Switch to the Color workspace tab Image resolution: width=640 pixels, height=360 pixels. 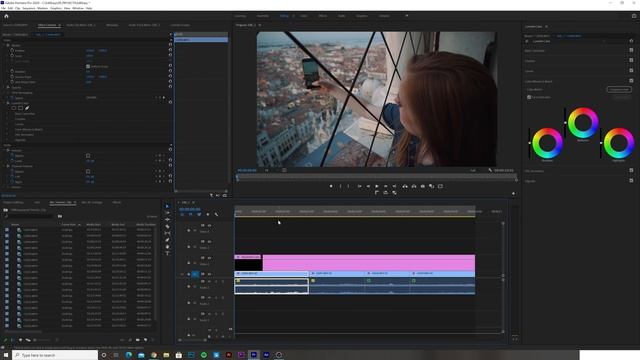click(303, 16)
